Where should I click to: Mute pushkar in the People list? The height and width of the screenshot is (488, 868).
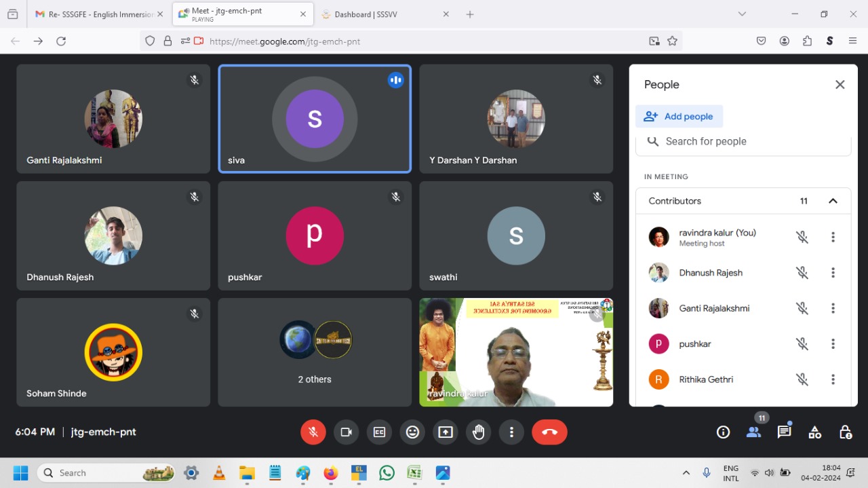[x=802, y=344]
